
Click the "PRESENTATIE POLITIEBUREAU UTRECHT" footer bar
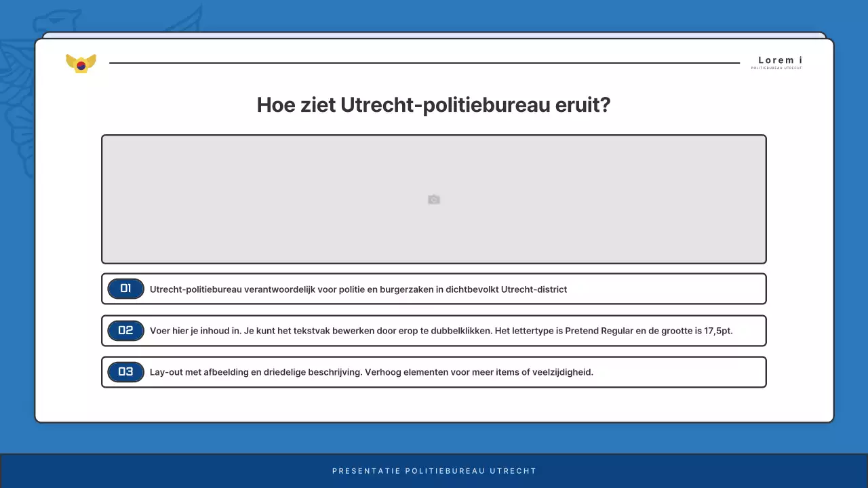[x=434, y=470]
